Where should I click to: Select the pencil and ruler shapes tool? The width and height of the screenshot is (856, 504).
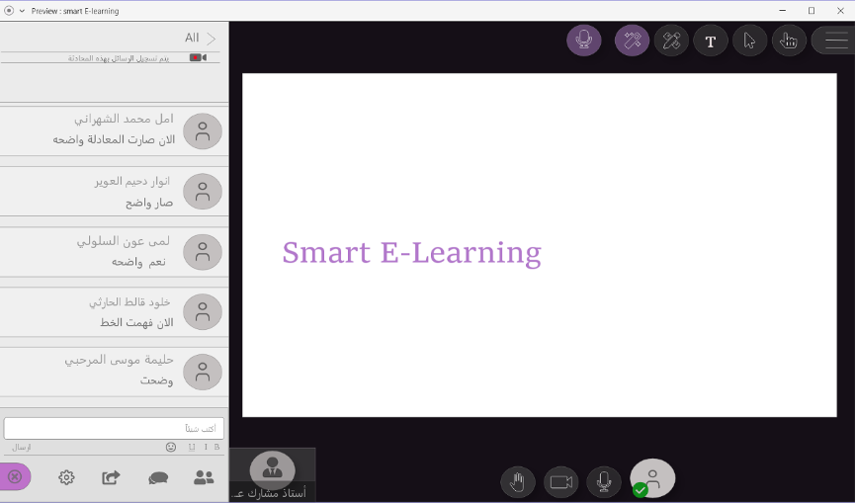(x=671, y=41)
